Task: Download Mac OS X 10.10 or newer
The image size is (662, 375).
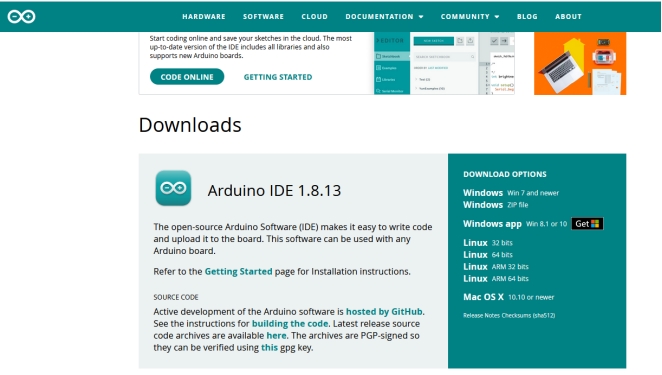Action: [508, 297]
